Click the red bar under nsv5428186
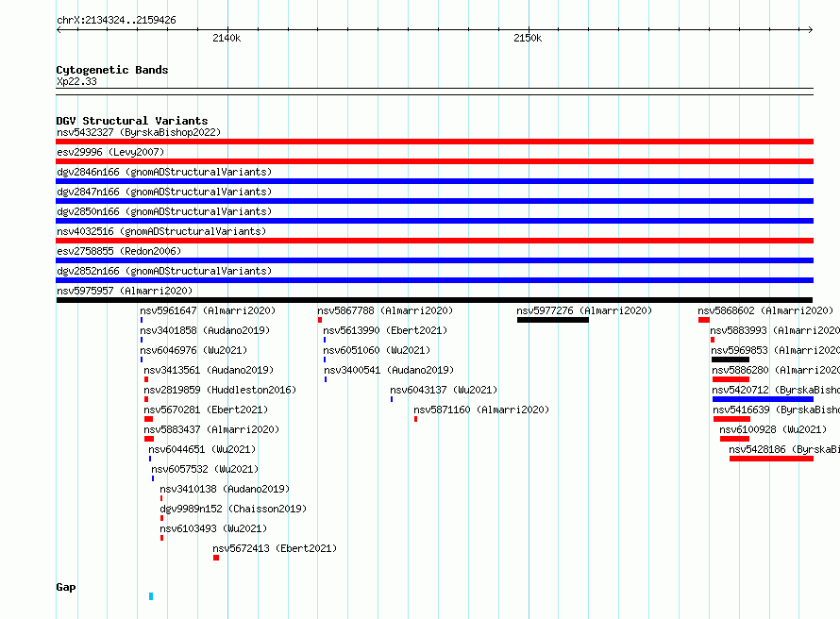This screenshot has width=840, height=619. click(771, 459)
